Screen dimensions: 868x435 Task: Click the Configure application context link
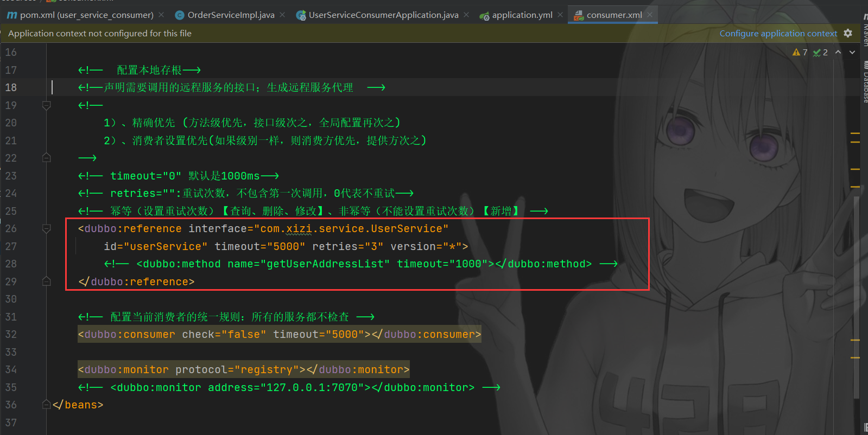point(778,34)
